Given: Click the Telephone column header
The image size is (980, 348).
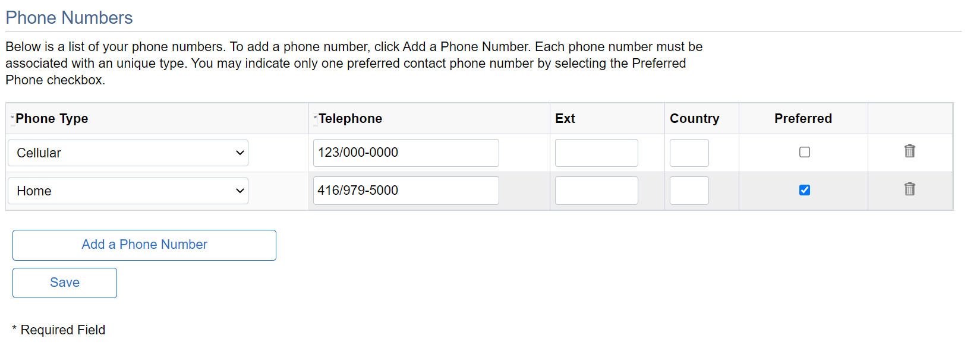Looking at the screenshot, I should coord(350,119).
